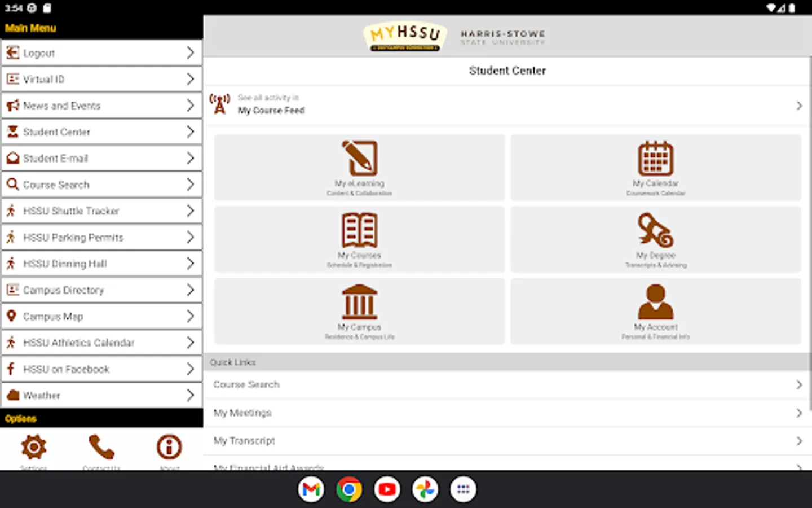812x508 pixels.
Task: Open My Degree diploma tile
Action: click(656, 239)
